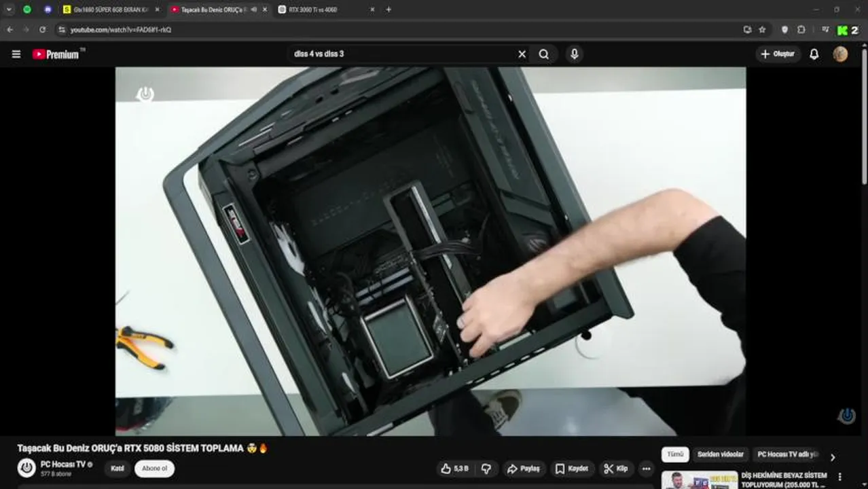Save video with Kaydet button
Viewport: 868px width, 489px height.
click(572, 469)
